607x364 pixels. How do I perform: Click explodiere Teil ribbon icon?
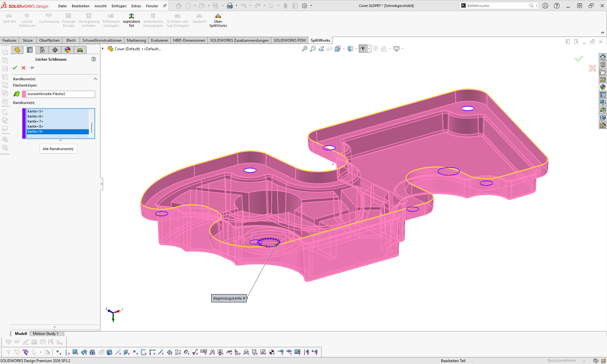[x=132, y=20]
